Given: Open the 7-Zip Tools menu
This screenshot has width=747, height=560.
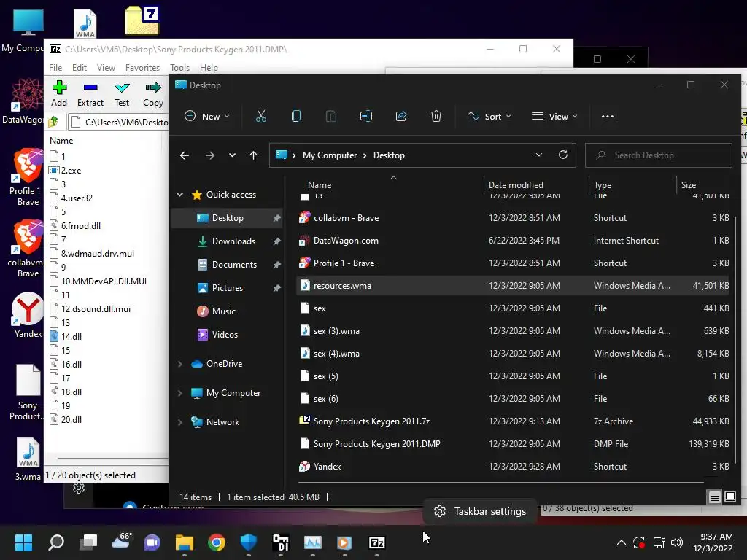Looking at the screenshot, I should click(x=179, y=68).
